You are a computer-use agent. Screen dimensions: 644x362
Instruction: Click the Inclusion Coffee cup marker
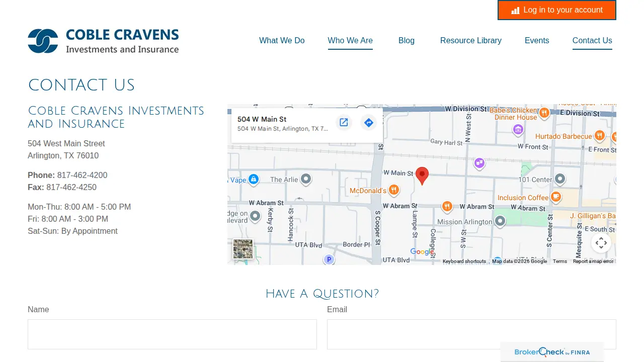(555, 197)
